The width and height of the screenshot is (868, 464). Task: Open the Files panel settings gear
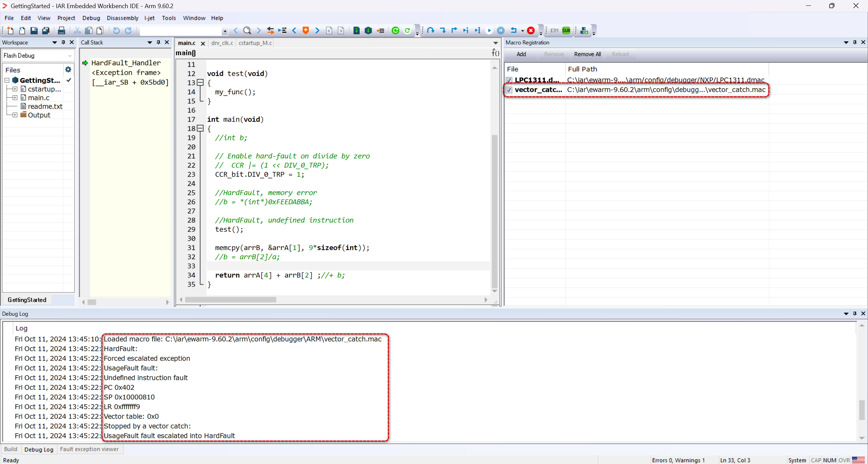coord(68,69)
